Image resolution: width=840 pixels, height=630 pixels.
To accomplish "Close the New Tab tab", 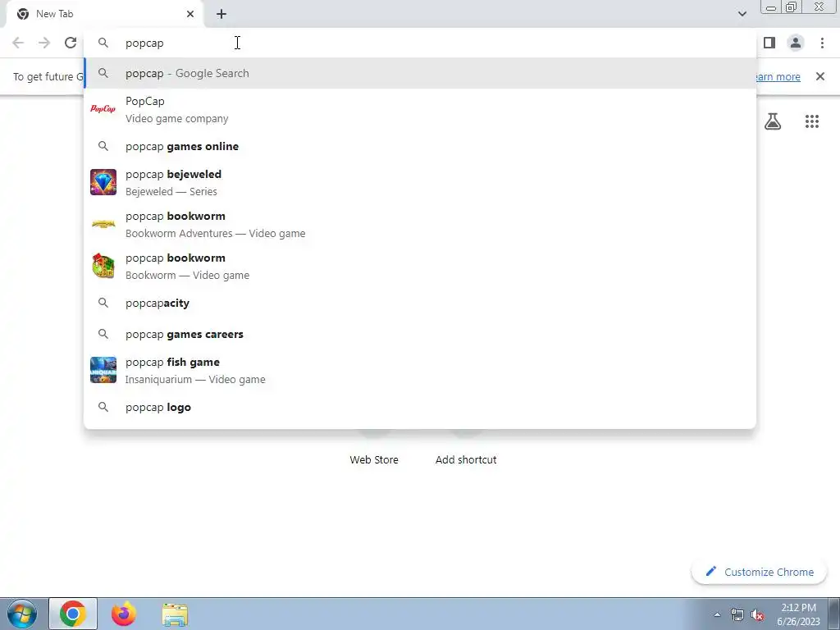I will [x=190, y=14].
